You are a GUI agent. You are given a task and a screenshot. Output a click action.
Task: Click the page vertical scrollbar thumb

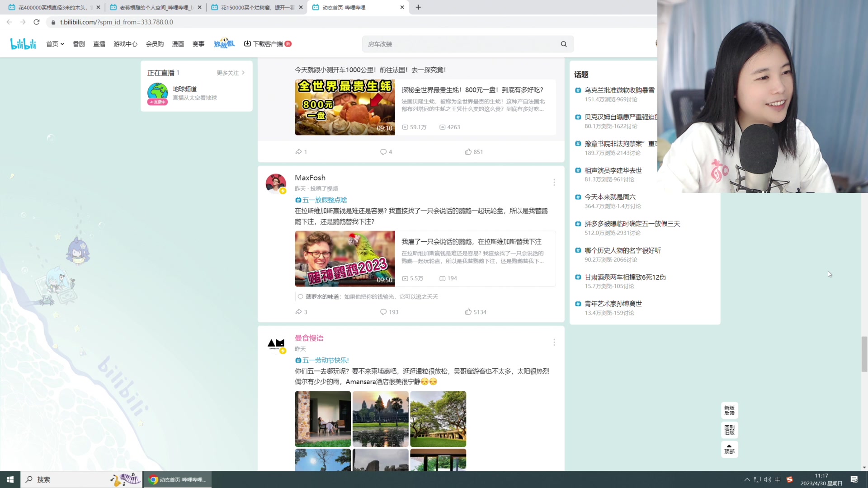click(864, 354)
